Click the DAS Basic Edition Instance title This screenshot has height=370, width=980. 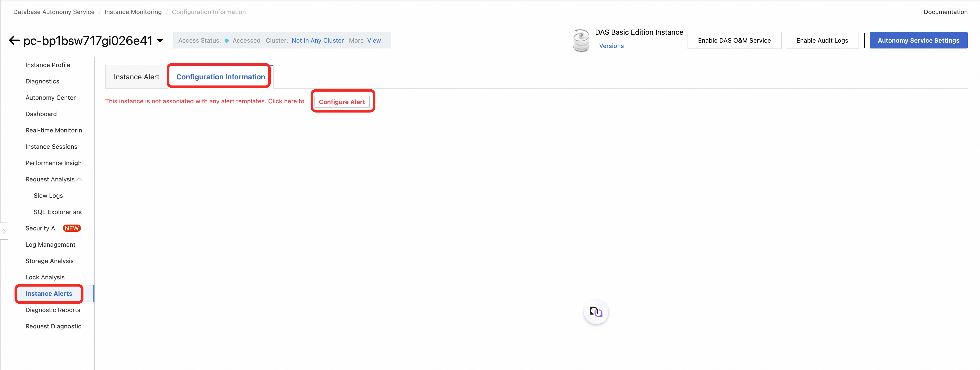coord(639,32)
